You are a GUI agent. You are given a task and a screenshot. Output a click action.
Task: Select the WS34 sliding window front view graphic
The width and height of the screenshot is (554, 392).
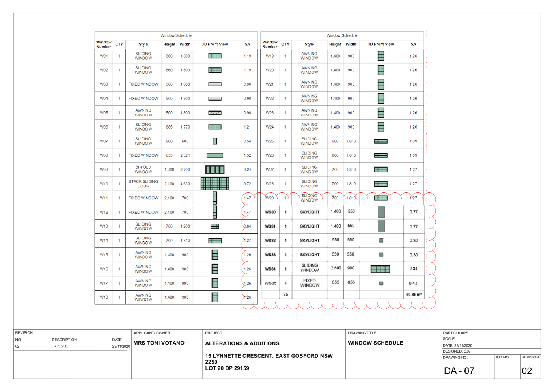click(381, 269)
